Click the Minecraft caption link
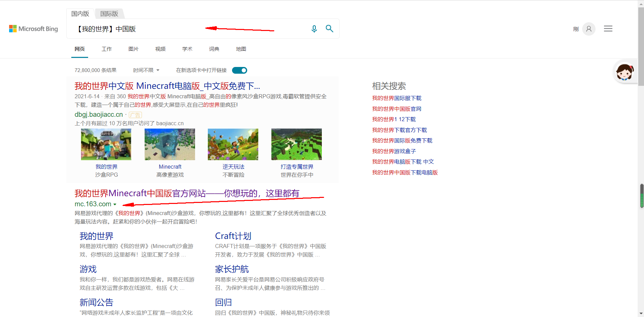Viewport: 644px width, 317px height. pos(170,167)
